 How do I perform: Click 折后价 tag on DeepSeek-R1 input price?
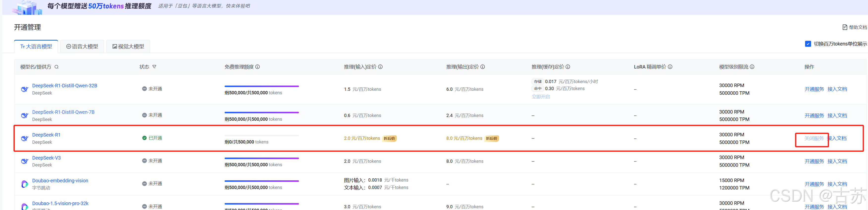[389, 138]
